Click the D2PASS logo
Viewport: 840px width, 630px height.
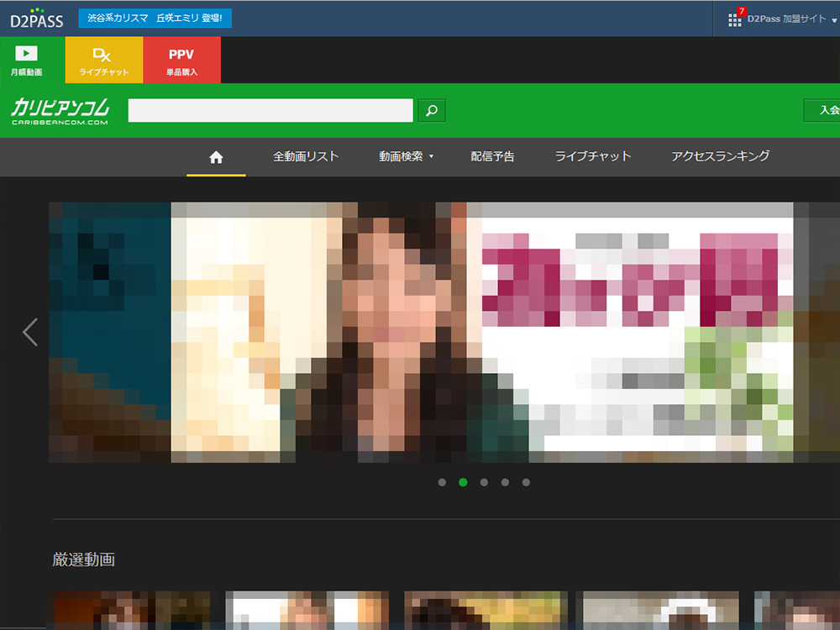36,18
